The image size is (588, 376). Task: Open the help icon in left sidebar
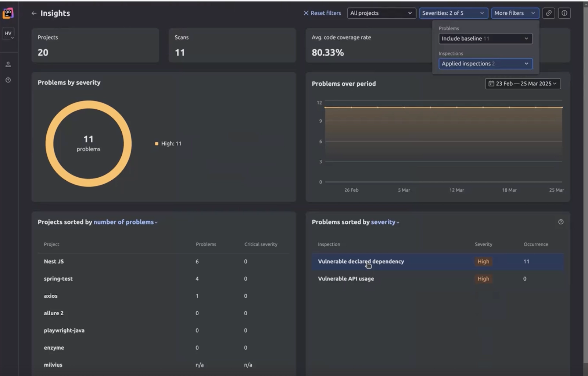point(8,80)
